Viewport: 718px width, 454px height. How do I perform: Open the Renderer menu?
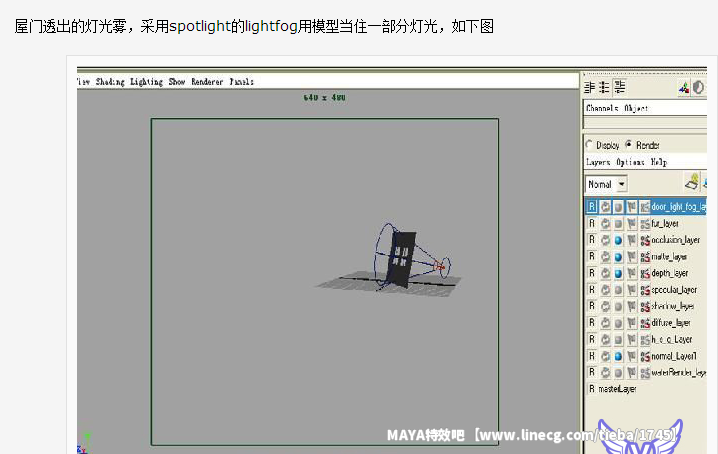tap(207, 82)
